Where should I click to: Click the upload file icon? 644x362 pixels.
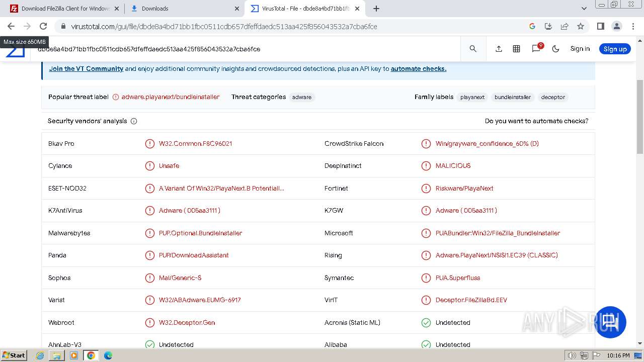click(x=499, y=49)
